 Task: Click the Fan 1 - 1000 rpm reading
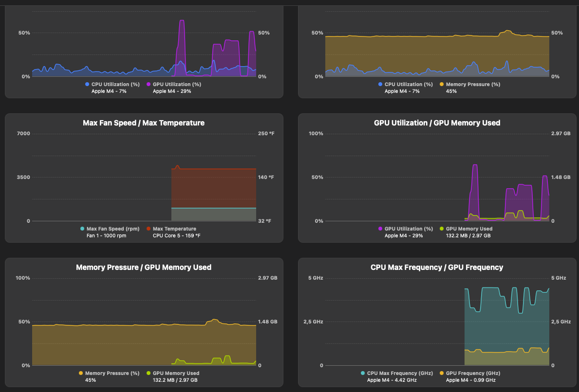pos(107,235)
